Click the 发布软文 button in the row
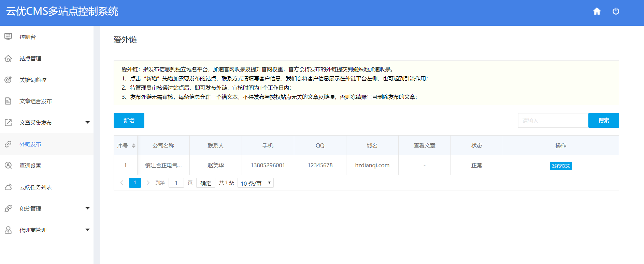The image size is (644, 264). point(561,166)
